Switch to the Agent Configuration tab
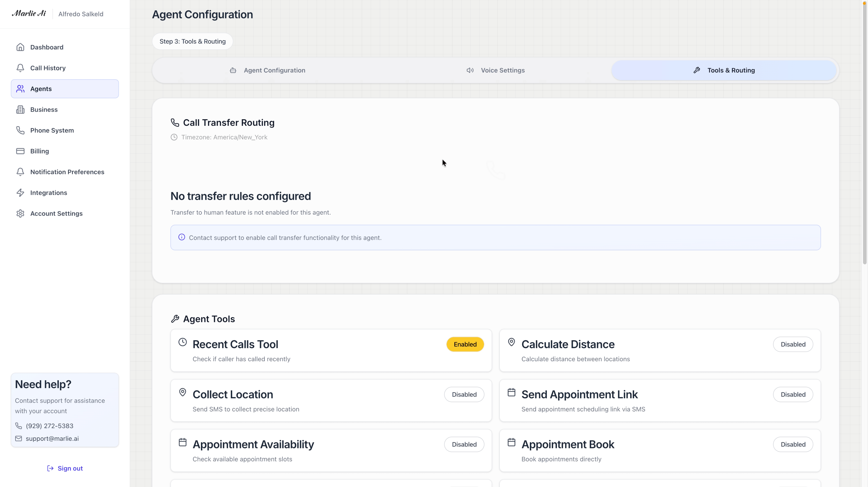The width and height of the screenshot is (868, 487). pos(267,70)
